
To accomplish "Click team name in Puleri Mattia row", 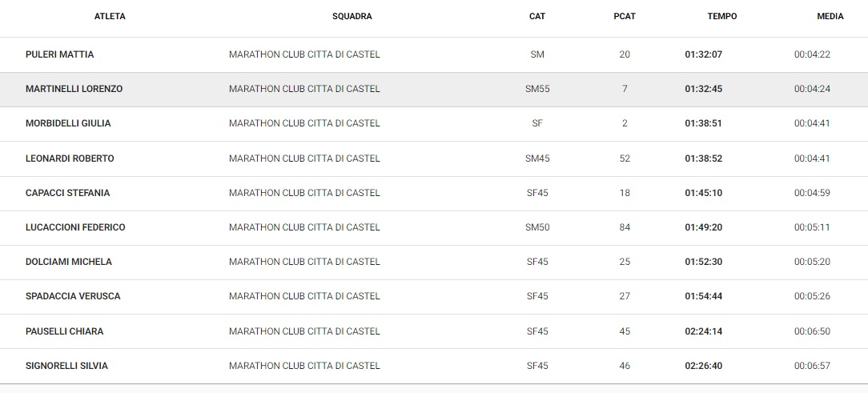I will click(x=304, y=54).
